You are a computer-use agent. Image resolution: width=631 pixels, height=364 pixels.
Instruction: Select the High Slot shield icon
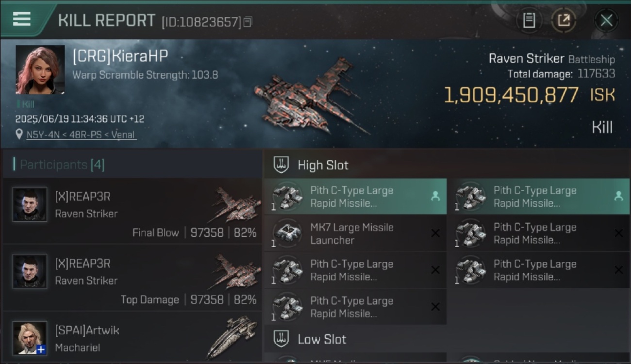coord(281,165)
